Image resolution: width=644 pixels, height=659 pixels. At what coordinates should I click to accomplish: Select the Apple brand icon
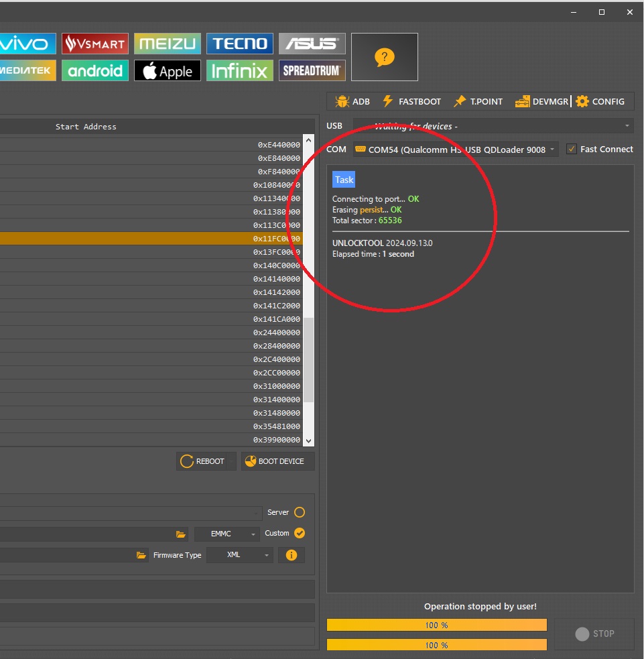coord(168,70)
